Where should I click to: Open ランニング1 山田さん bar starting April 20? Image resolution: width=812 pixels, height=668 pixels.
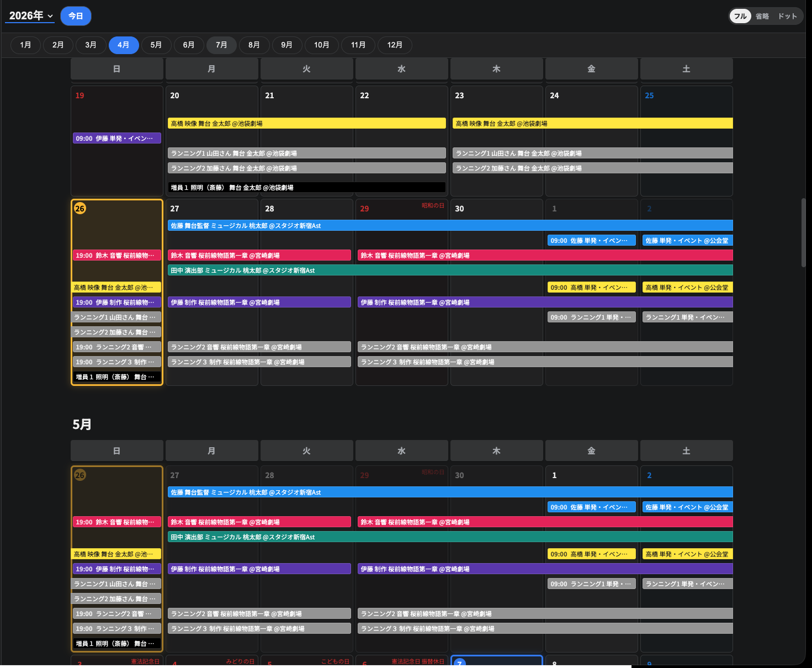(x=307, y=153)
